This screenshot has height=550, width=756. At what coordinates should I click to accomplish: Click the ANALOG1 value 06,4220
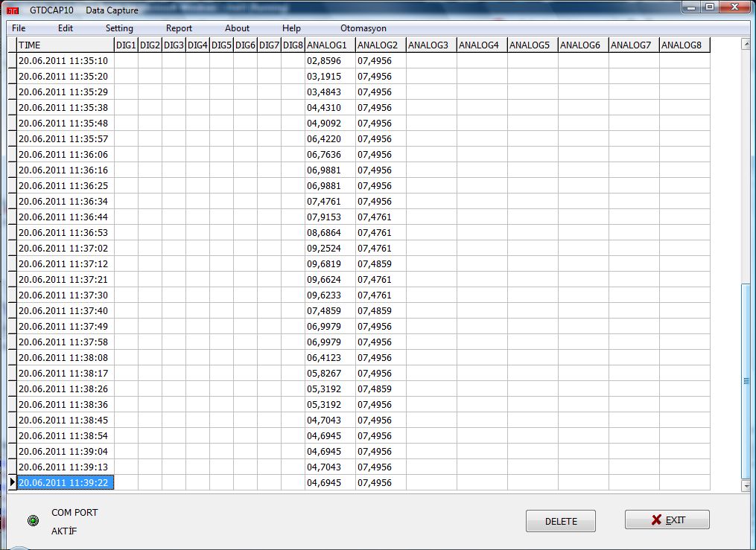(330, 138)
